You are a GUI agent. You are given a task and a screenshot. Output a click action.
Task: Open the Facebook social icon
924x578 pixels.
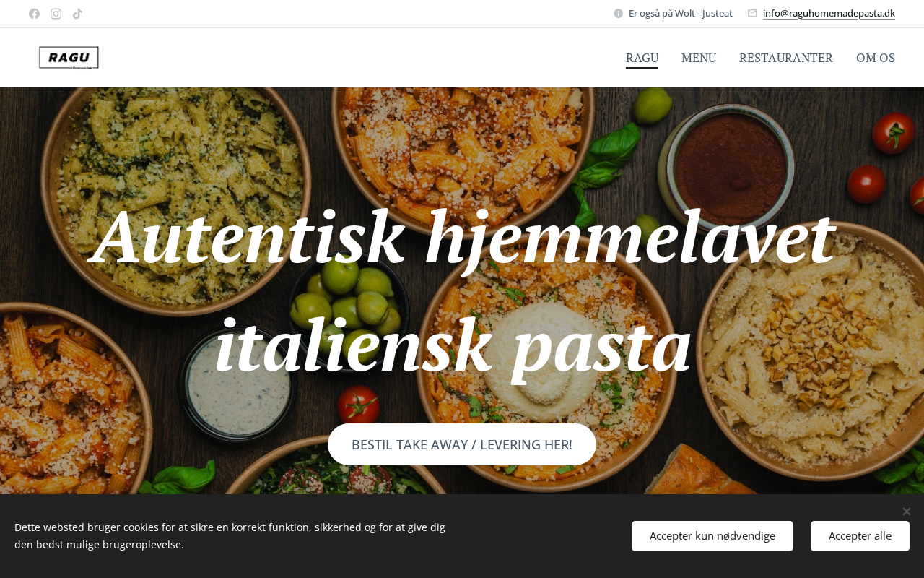pyautogui.click(x=34, y=14)
